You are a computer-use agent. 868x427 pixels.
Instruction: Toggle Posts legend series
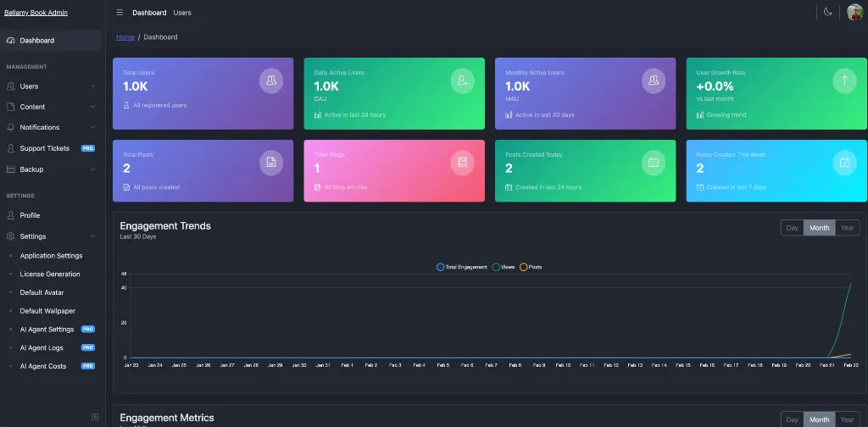click(531, 267)
